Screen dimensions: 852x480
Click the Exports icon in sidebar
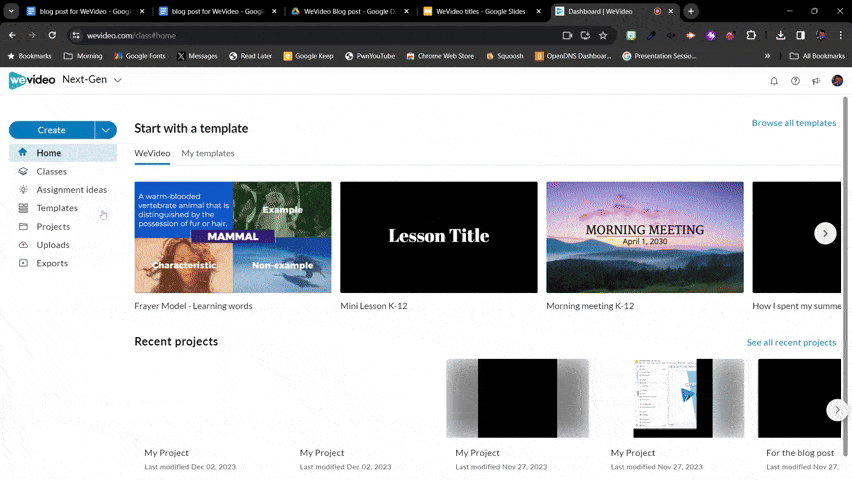(23, 263)
